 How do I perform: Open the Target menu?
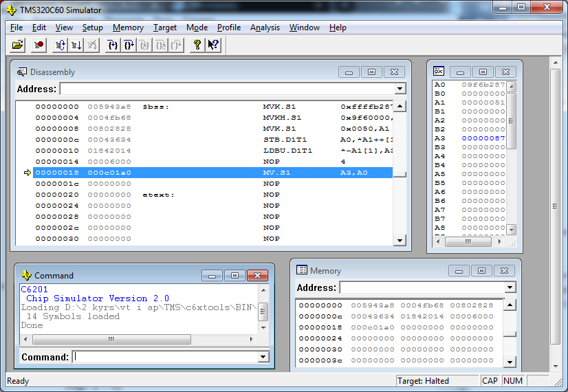(x=165, y=28)
